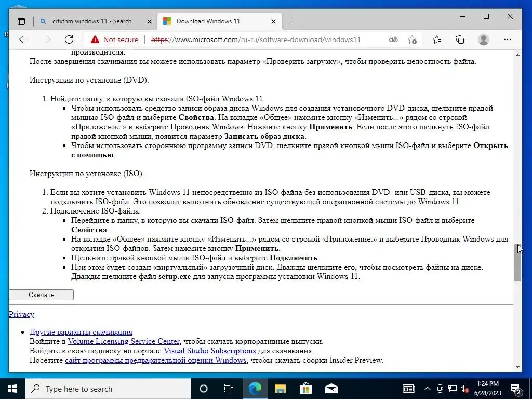Viewport: 532px width, 399px height.
Task: Click the 'Инструкции по установке (ISO)' heading
Action: tap(86, 174)
